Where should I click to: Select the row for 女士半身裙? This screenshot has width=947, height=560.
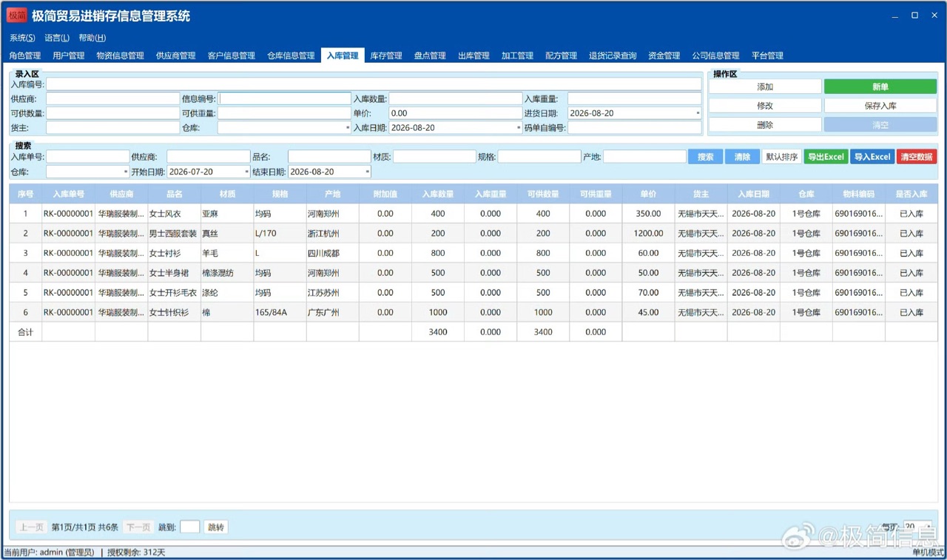pyautogui.click(x=473, y=273)
